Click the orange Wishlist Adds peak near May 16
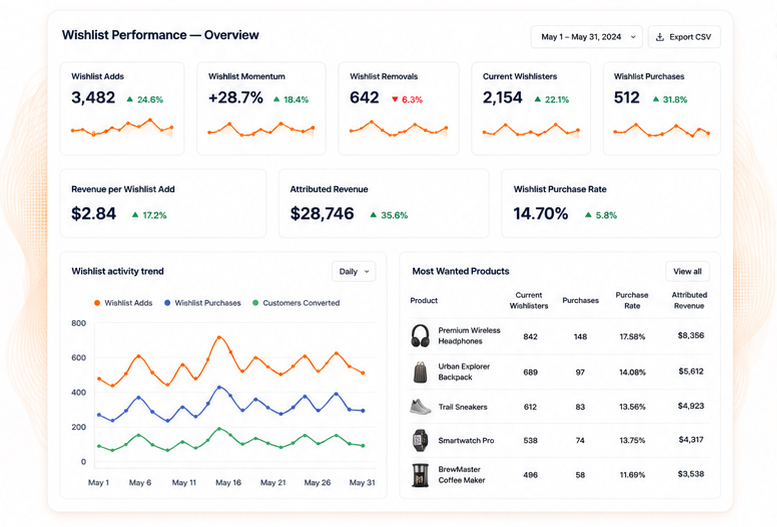The height and width of the screenshot is (527, 777). (x=220, y=338)
